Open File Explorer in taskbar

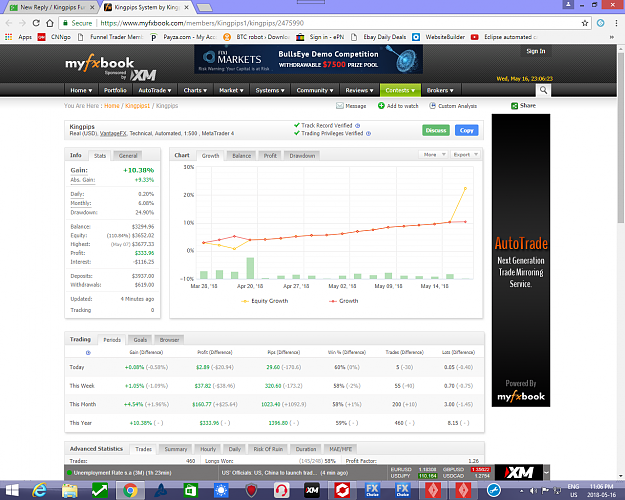coord(69,490)
